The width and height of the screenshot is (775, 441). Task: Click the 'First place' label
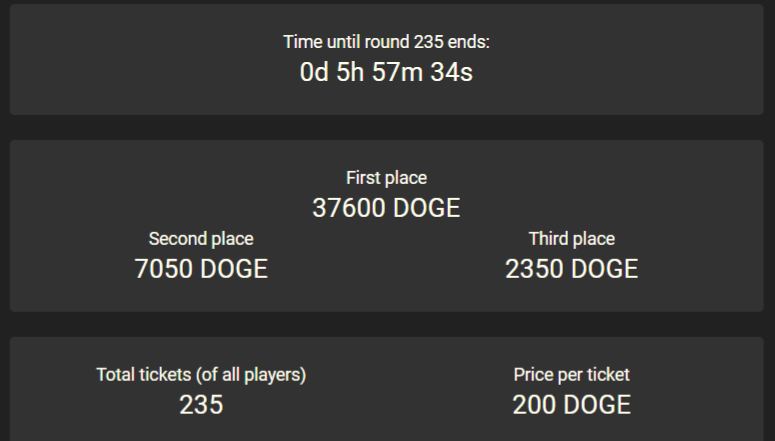point(387,178)
